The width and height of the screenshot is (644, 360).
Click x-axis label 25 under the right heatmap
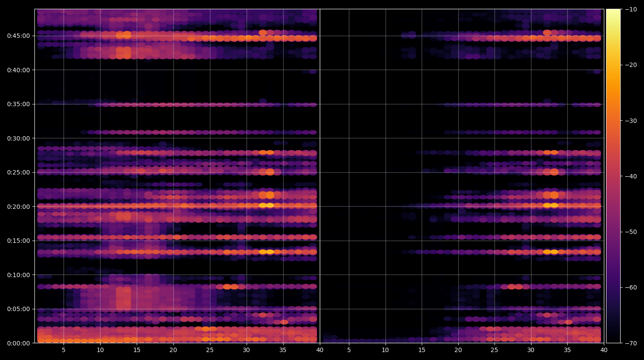pos(494,350)
